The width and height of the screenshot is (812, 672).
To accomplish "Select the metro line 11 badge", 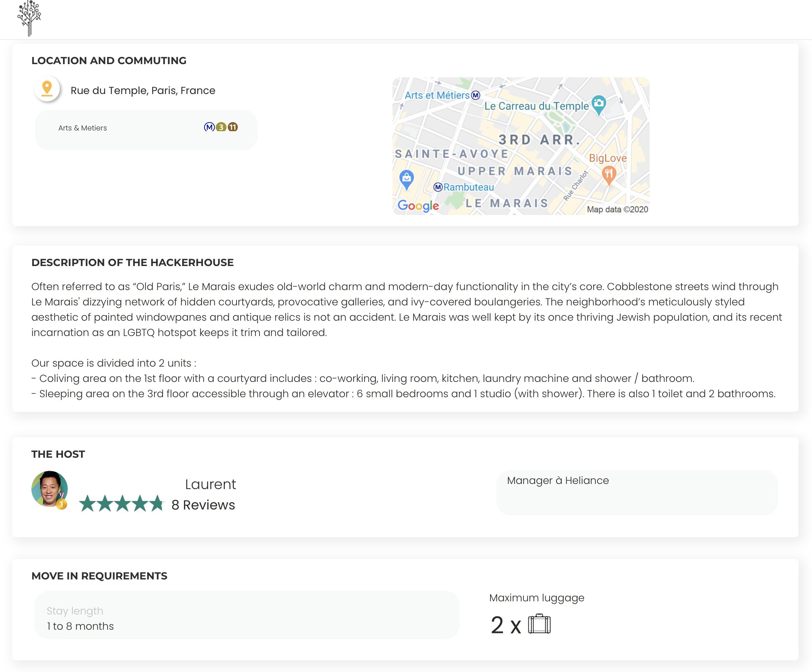I will (x=233, y=127).
